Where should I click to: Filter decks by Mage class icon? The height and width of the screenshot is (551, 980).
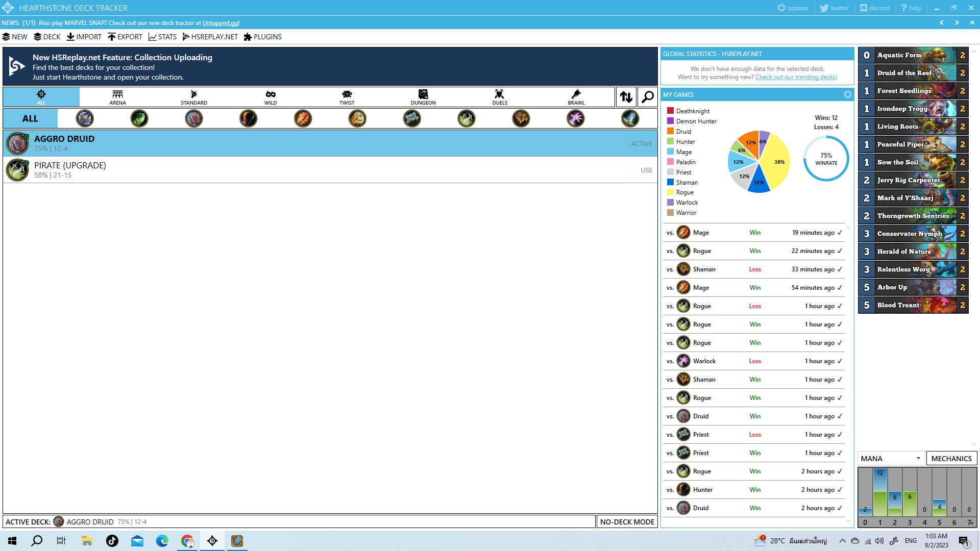point(303,118)
